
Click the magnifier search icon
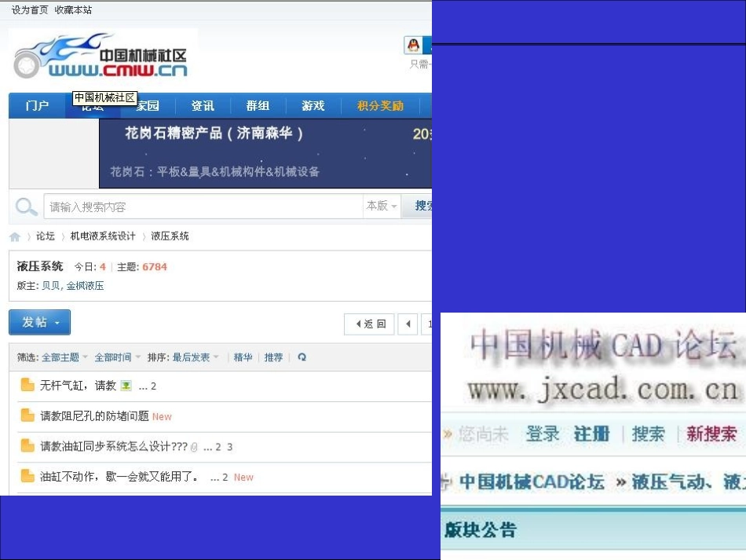[26, 207]
